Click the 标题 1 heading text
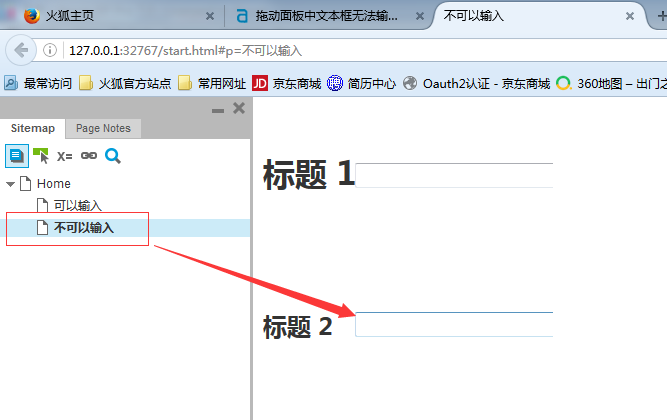The width and height of the screenshot is (667, 420). (x=309, y=174)
